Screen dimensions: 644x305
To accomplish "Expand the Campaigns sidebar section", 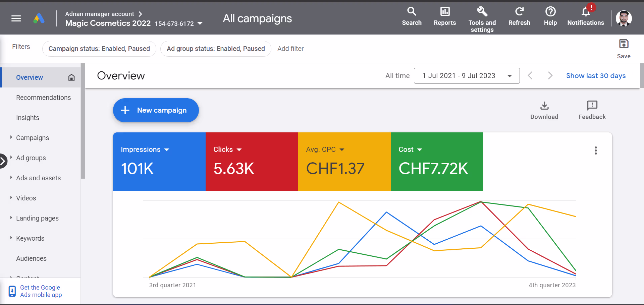I will click(x=11, y=137).
